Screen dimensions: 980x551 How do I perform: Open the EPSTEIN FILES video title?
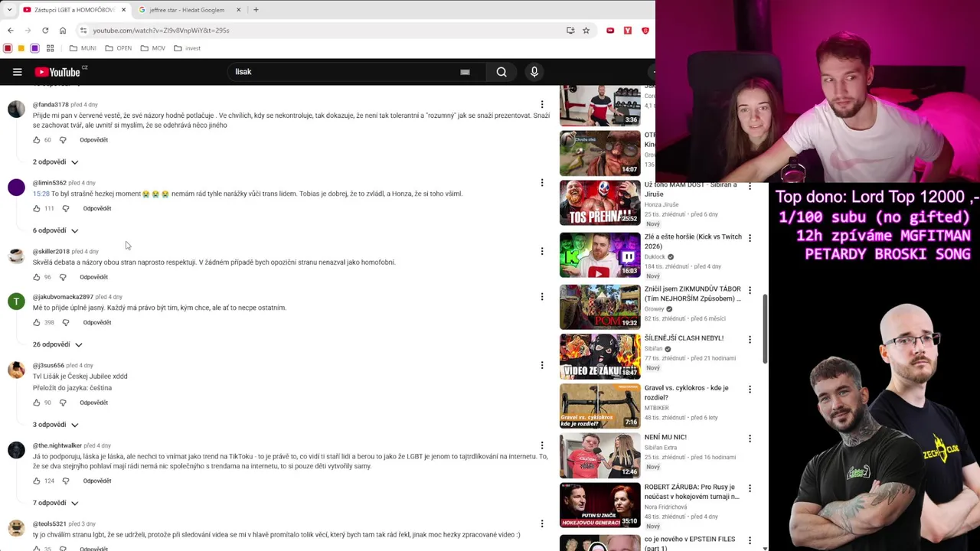pos(690,543)
